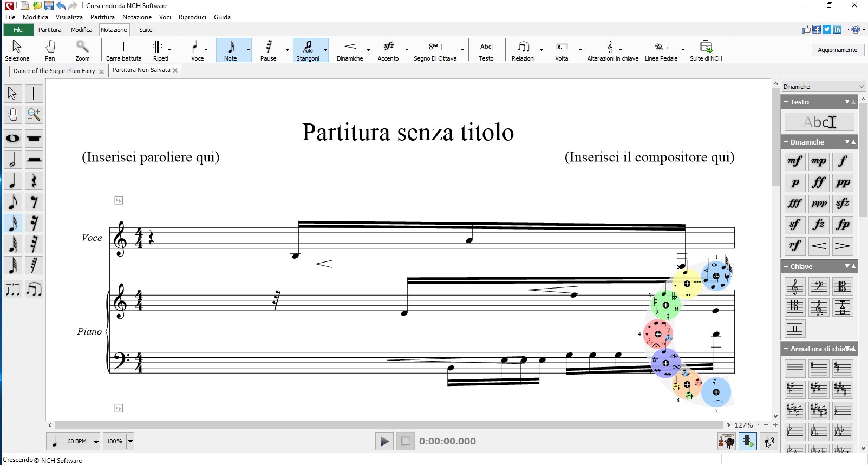Click the Inserisci paroliere qui field

coord(151,157)
